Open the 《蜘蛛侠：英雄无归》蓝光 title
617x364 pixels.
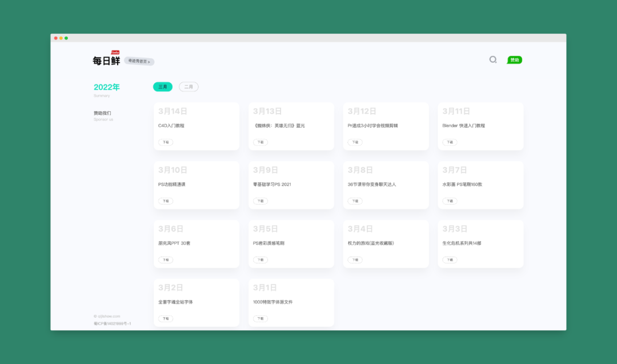click(x=279, y=126)
